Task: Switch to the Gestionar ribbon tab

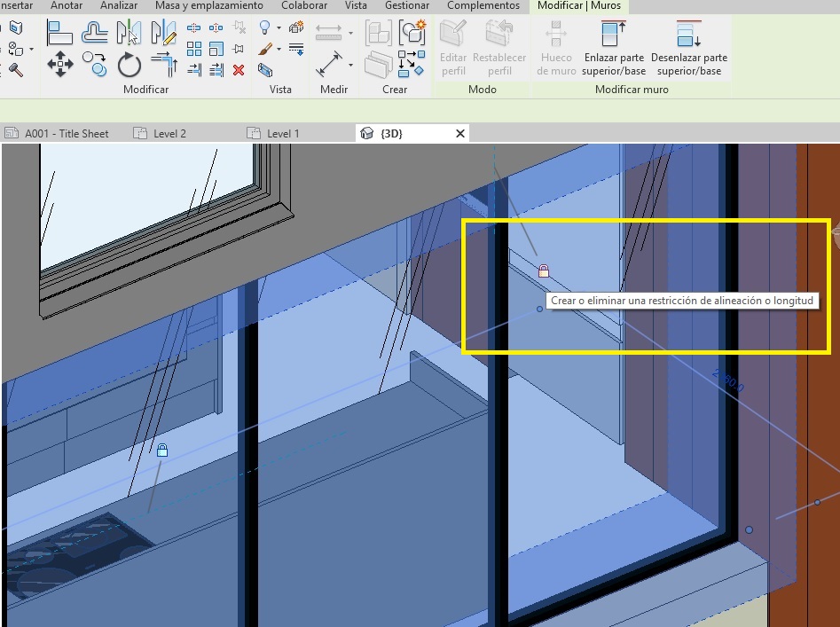Action: [x=407, y=6]
